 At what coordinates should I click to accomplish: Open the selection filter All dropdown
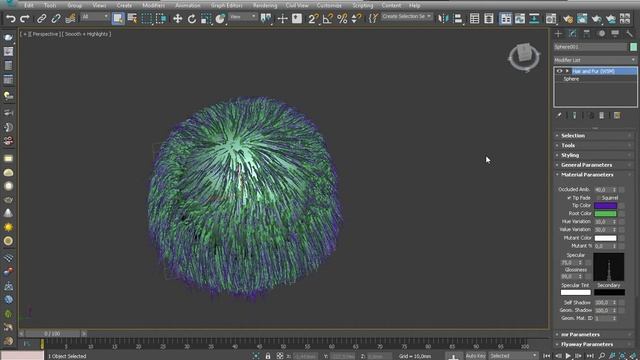click(95, 17)
